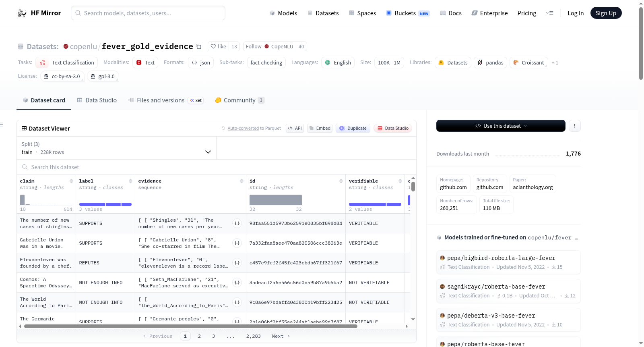This screenshot has height=347, width=644.
Task: Click the table horizontal scrollbar
Action: tap(191, 326)
